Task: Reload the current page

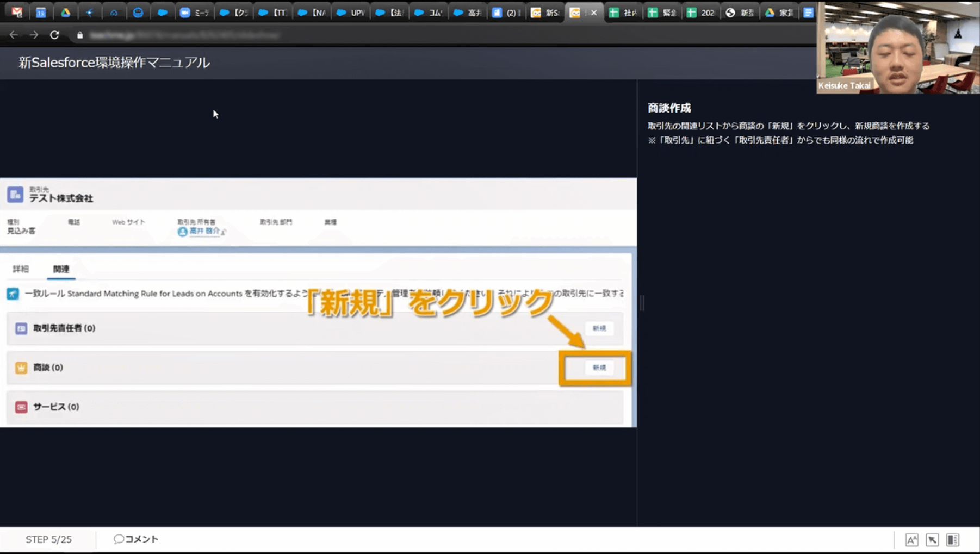Action: (x=54, y=35)
